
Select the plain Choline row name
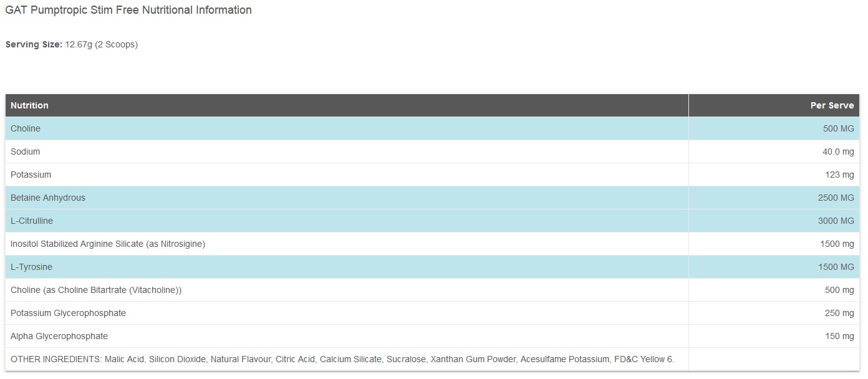(x=26, y=128)
